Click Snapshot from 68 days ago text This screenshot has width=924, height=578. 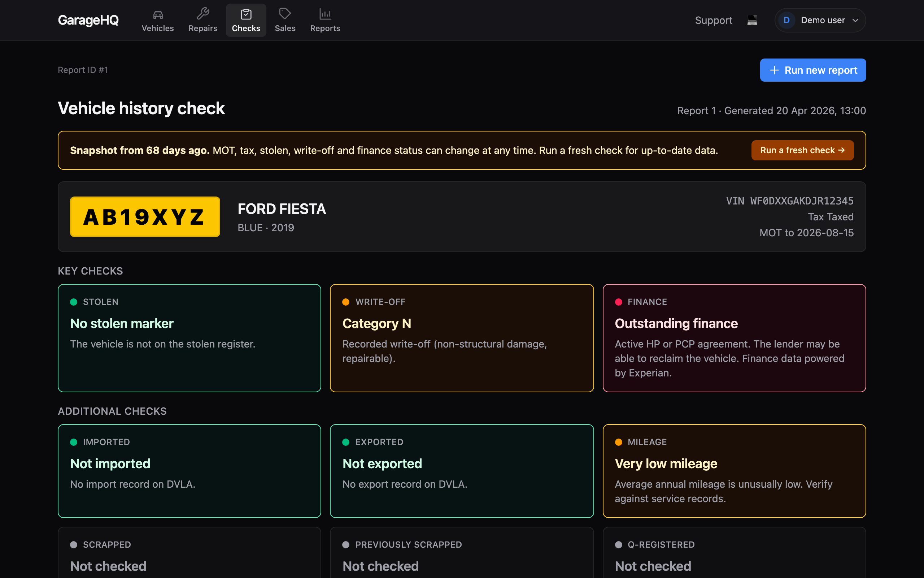point(140,150)
